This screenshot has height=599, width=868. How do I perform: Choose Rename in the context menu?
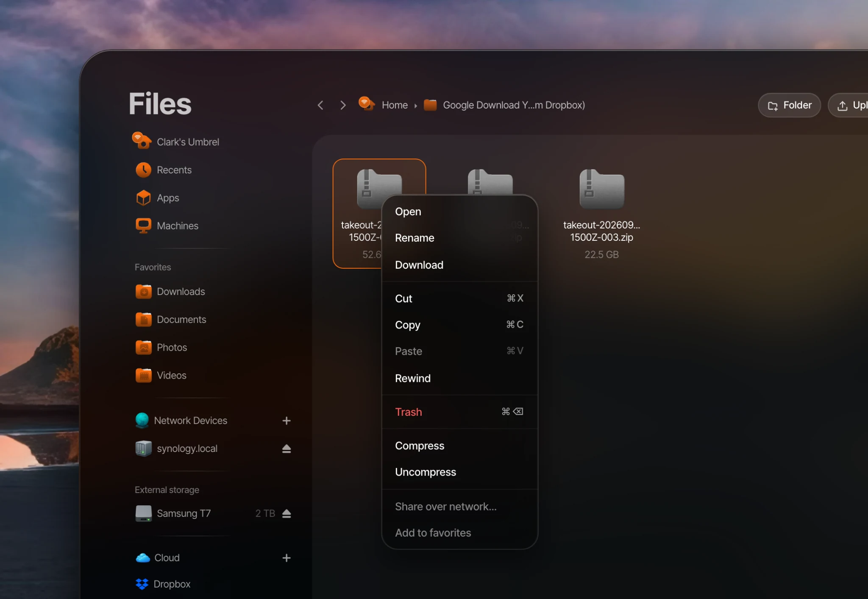point(459,238)
